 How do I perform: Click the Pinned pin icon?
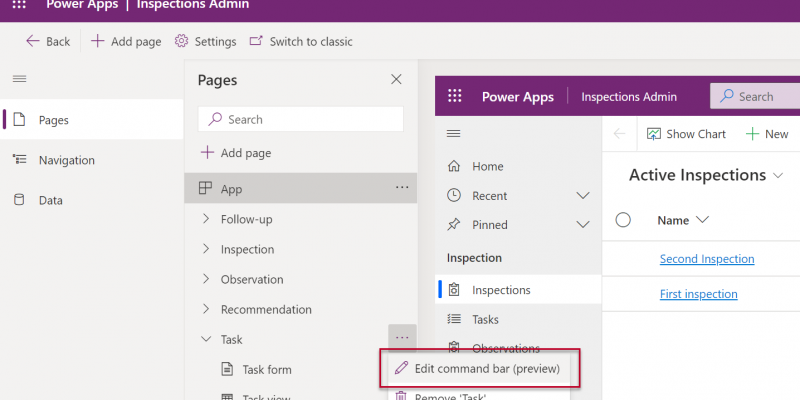tap(454, 224)
